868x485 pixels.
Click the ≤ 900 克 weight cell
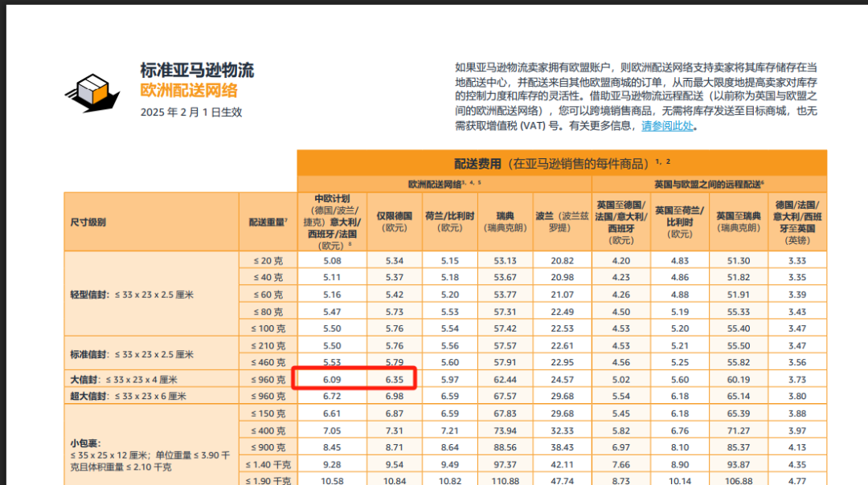click(x=268, y=446)
